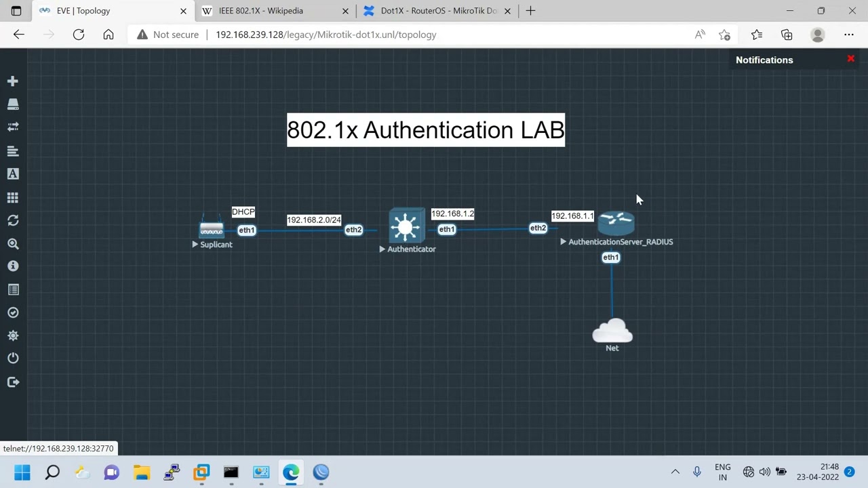The width and height of the screenshot is (868, 488).
Task: Open the Windows Start menu
Action: pyautogui.click(x=22, y=472)
